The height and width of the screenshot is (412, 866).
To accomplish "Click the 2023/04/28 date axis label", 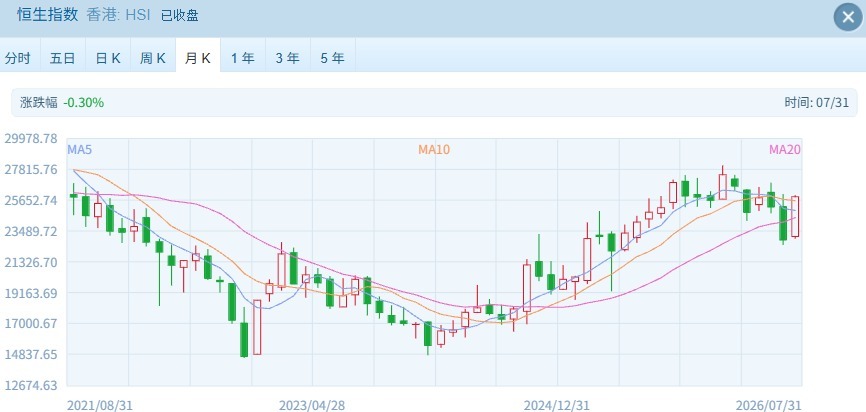I will [312, 406].
